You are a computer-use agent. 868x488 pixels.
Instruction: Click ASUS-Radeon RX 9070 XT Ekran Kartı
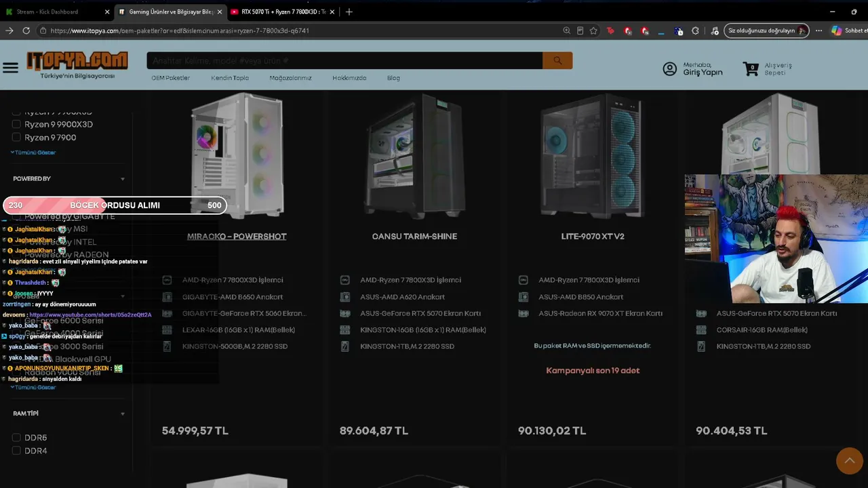point(600,314)
